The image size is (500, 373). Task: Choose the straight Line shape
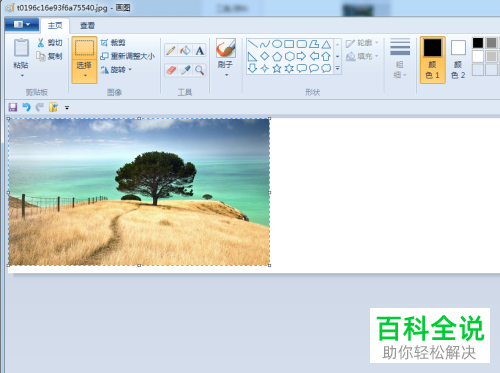pyautogui.click(x=253, y=44)
